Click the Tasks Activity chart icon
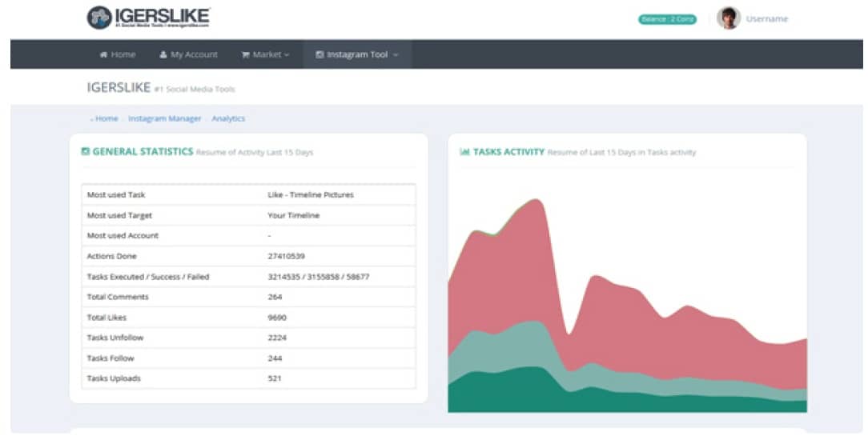This screenshot has width=868, height=436. [464, 151]
